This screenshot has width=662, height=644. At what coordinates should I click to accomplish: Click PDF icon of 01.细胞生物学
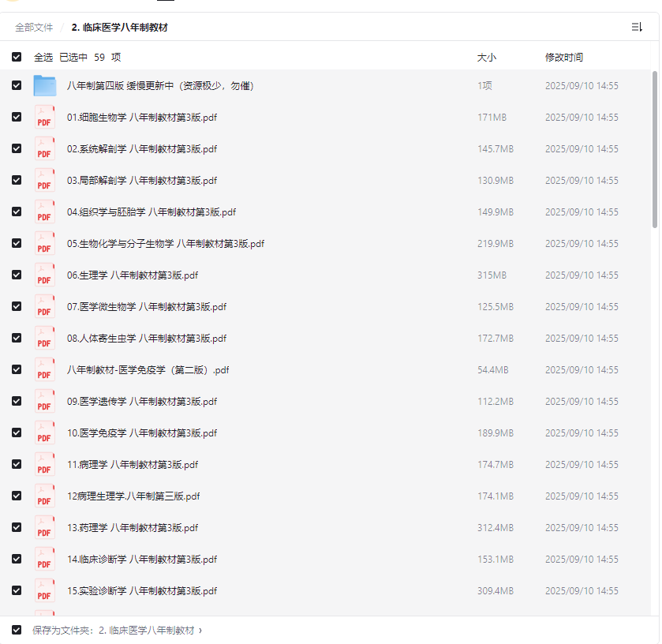(x=45, y=117)
